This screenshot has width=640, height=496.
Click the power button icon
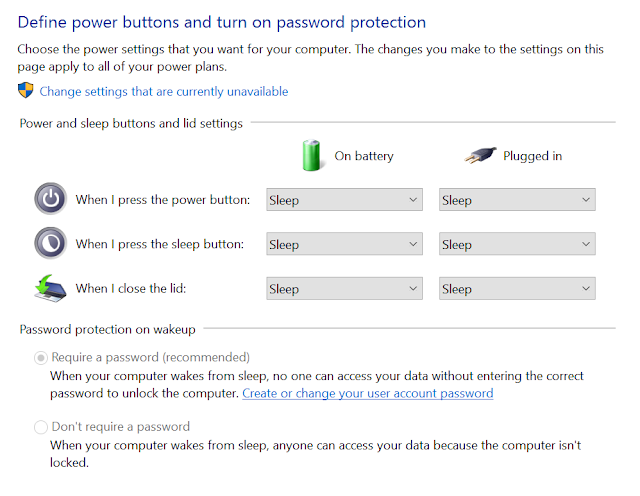point(51,199)
